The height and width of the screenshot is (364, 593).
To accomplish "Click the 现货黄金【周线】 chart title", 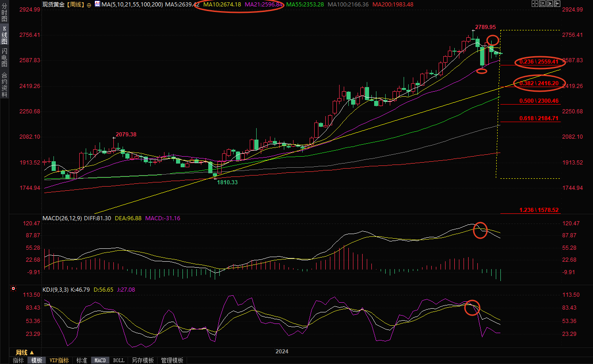I will coord(63,4).
